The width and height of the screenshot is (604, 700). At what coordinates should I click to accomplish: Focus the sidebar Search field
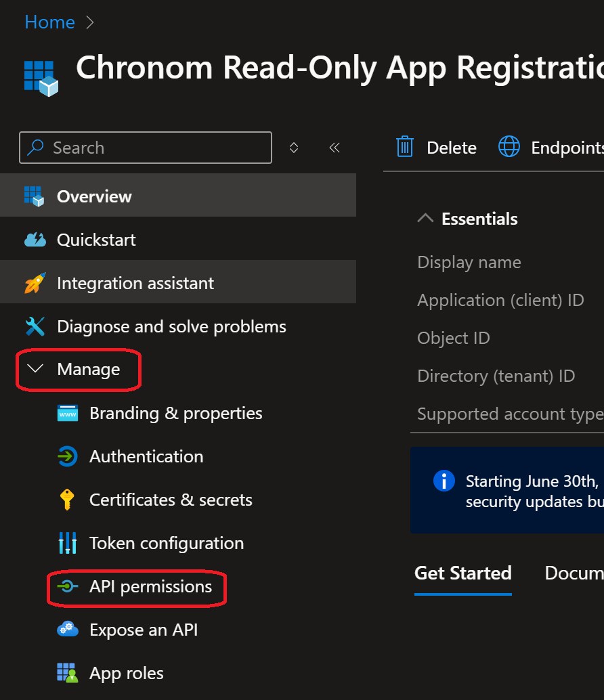146,148
